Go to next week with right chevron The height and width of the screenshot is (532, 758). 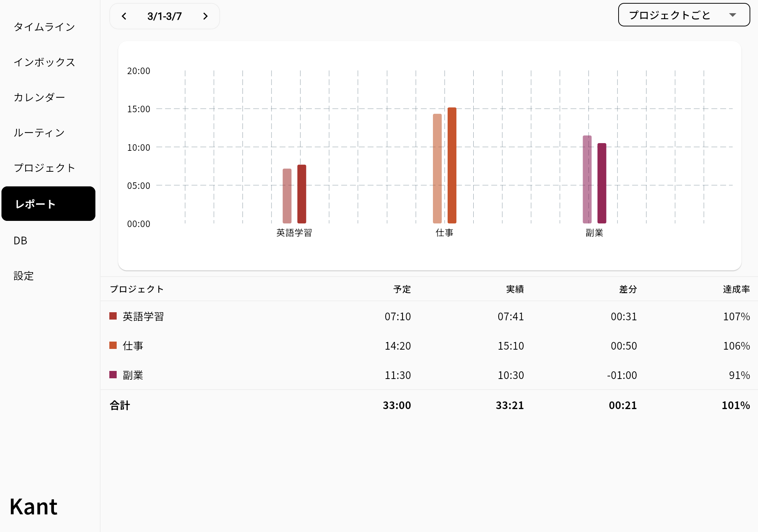[x=205, y=16]
